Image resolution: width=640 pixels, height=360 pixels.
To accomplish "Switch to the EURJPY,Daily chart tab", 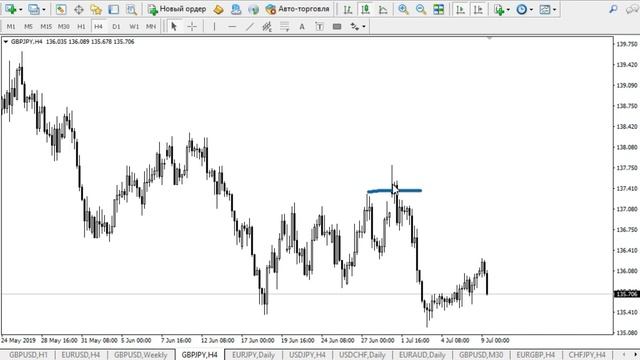I will click(253, 355).
